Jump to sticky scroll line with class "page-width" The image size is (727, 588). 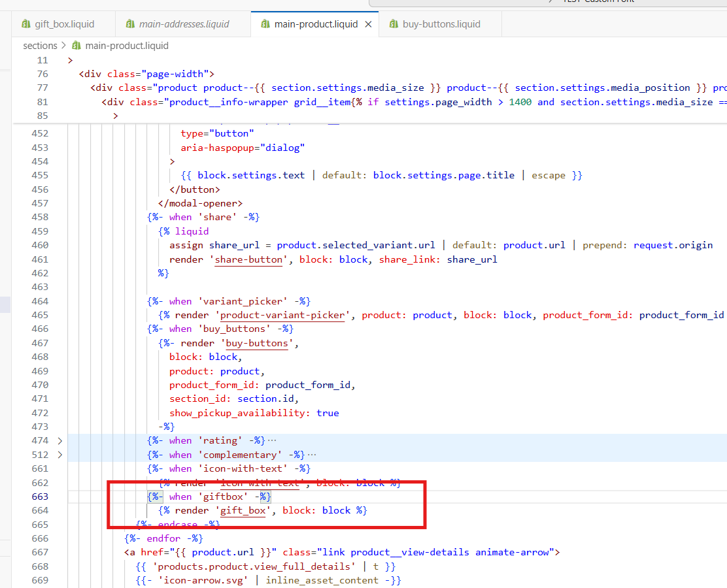point(146,74)
